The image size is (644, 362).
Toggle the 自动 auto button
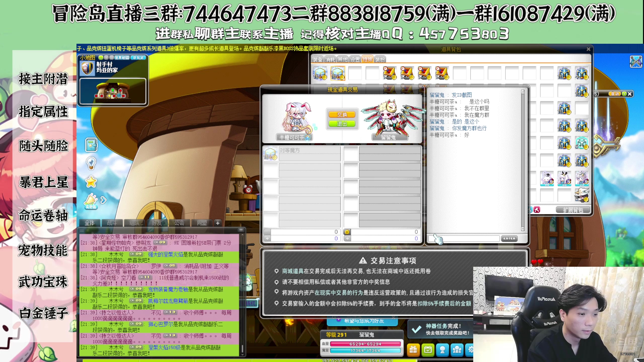click(615, 94)
